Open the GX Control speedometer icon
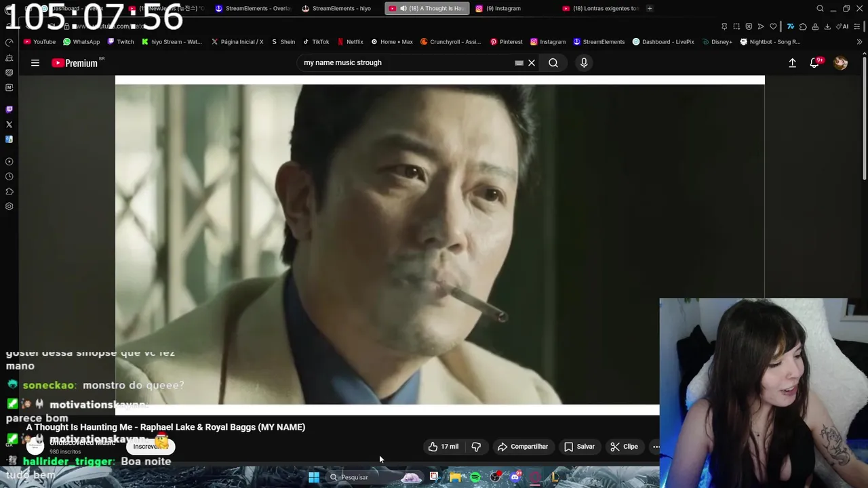 click(9, 42)
